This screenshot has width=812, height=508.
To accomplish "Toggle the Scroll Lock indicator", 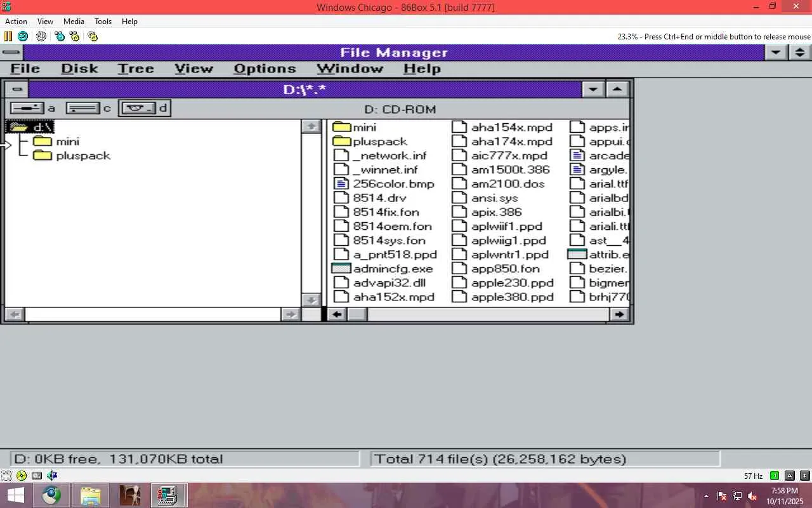I will click(805, 476).
